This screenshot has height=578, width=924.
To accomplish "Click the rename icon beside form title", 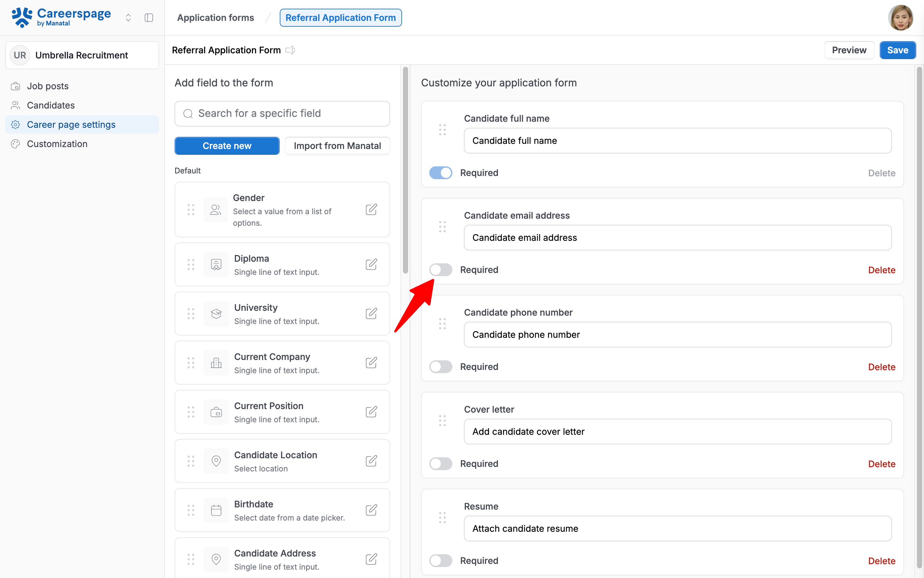I will pos(290,50).
